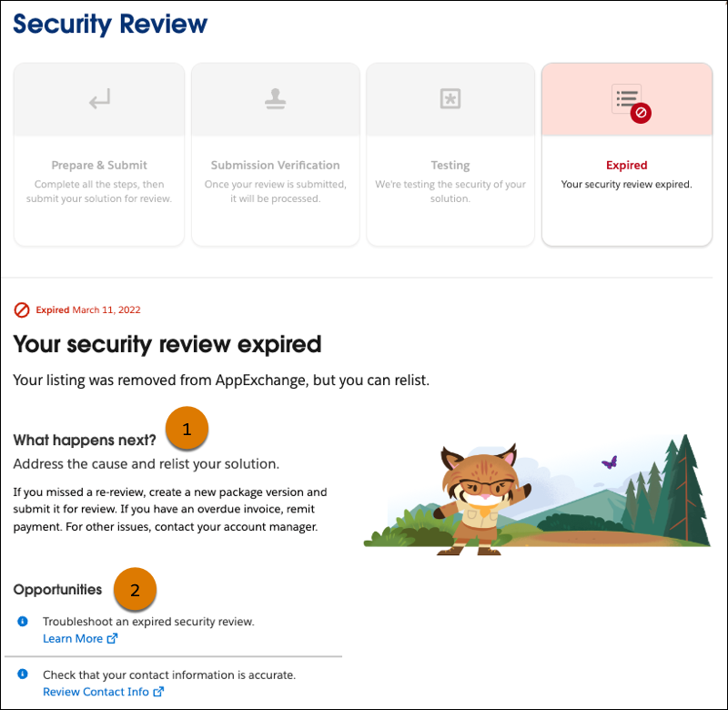
Task: Open the Review Contact Info link
Action: [x=96, y=693]
